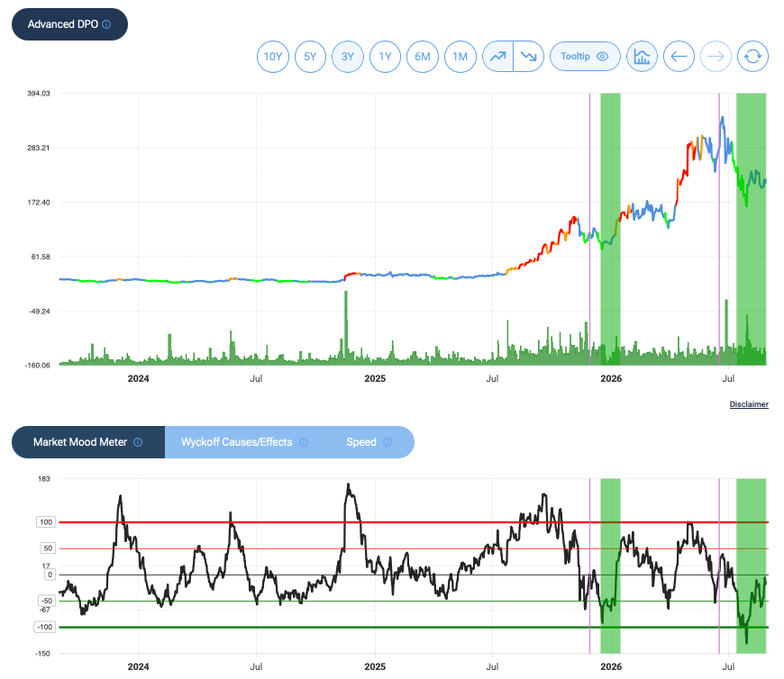Click the -100 level label on mood chart
The width and height of the screenshot is (784, 679).
44,627
